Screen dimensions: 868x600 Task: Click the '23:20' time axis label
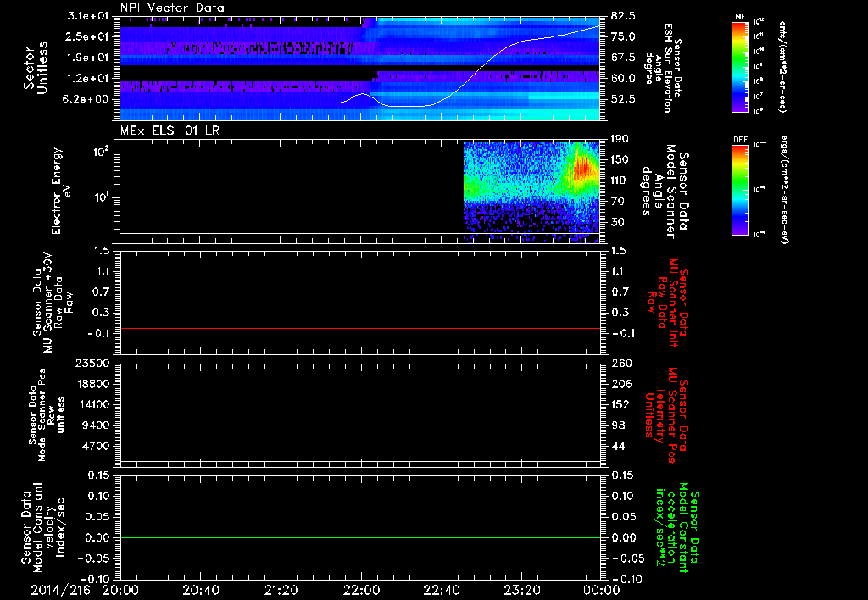(521, 590)
